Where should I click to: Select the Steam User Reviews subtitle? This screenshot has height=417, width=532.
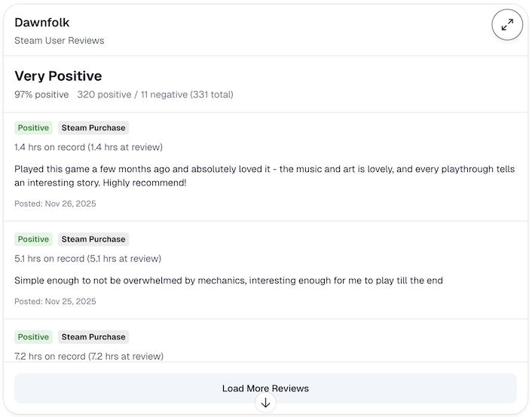point(60,41)
